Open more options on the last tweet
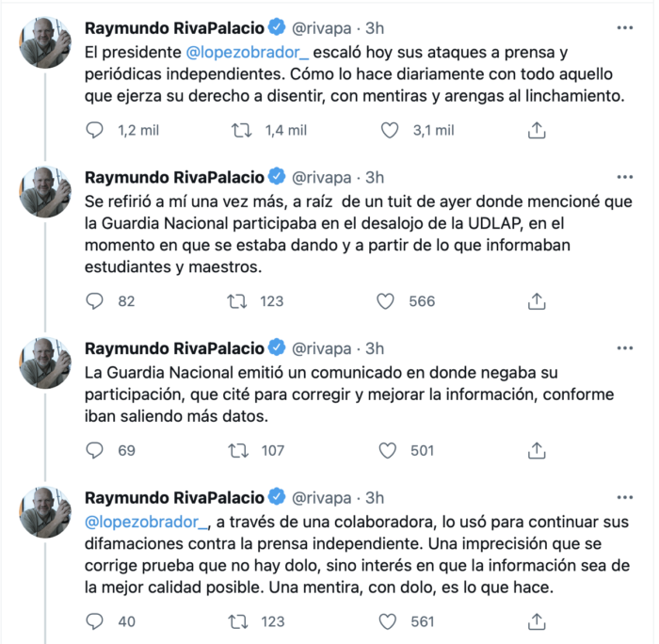The image size is (659, 644). pyautogui.click(x=624, y=495)
